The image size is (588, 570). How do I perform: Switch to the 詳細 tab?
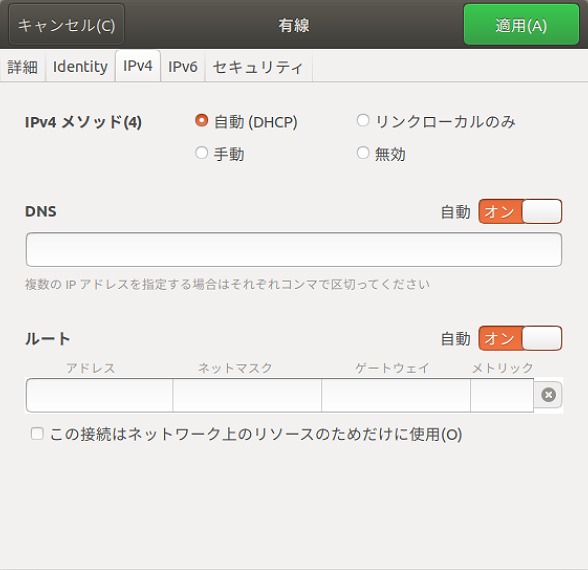[22, 67]
